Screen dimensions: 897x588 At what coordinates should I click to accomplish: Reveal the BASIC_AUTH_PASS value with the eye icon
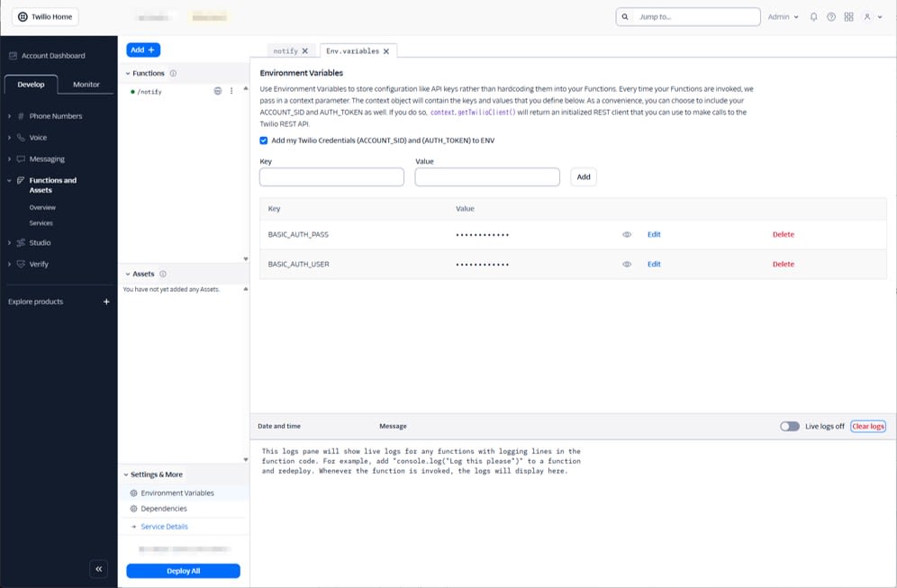click(626, 233)
